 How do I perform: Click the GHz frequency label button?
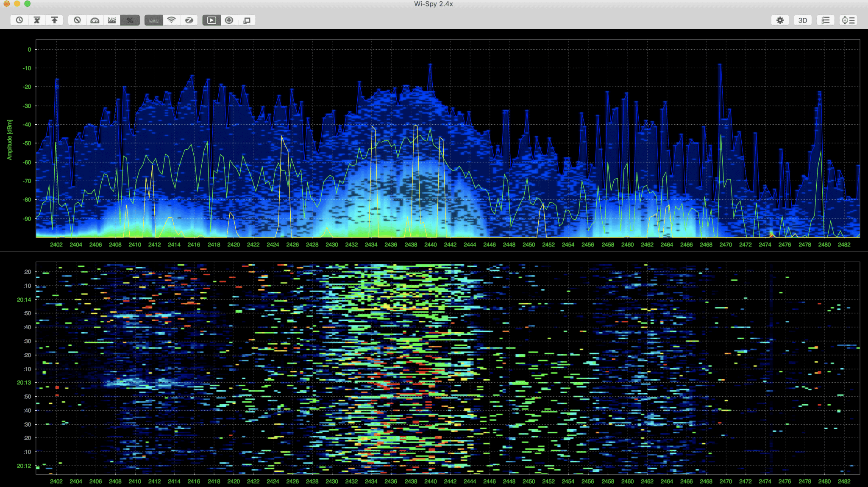pyautogui.click(x=153, y=20)
